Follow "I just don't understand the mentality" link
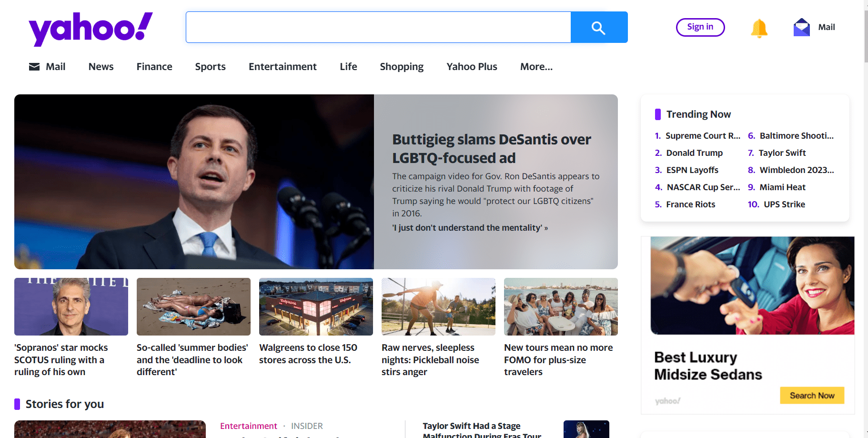The width and height of the screenshot is (868, 438). [x=470, y=228]
